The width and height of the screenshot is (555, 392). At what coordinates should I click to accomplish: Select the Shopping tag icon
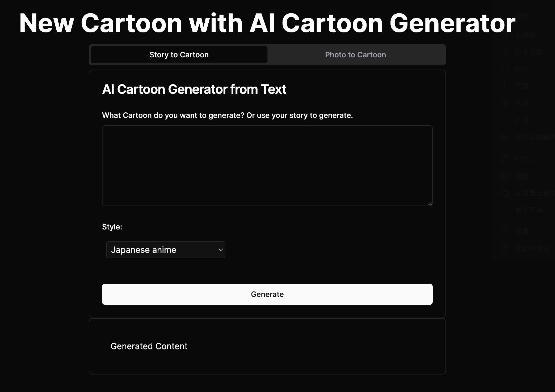(x=504, y=69)
